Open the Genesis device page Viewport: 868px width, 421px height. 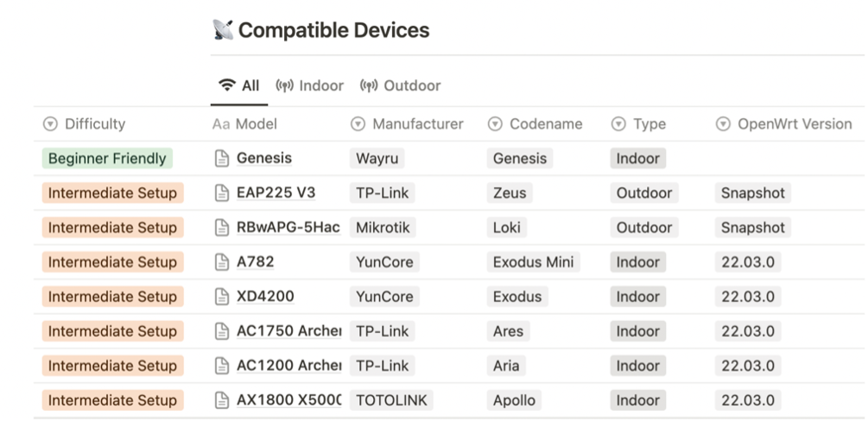pyautogui.click(x=264, y=158)
